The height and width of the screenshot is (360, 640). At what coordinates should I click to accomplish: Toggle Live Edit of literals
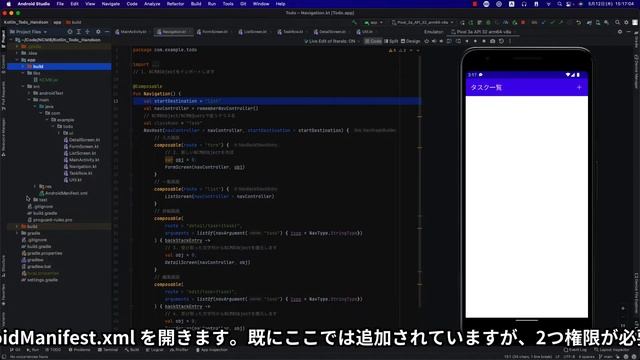point(330,41)
